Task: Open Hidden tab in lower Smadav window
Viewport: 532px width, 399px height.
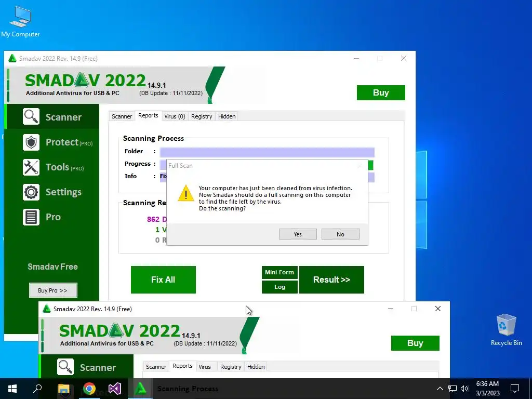Action: 256,367
